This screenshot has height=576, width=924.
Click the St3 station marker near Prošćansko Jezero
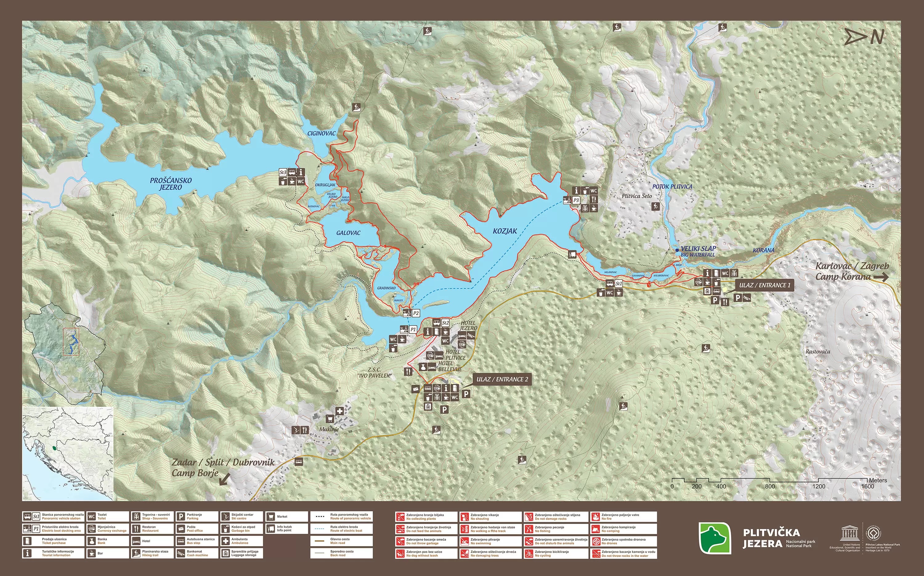(x=283, y=172)
